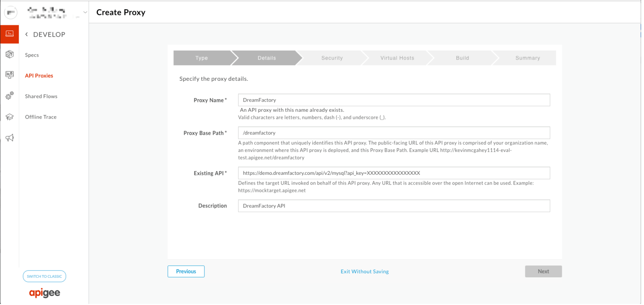The width and height of the screenshot is (644, 305).
Task: Open the Publish cube icon in sidebar
Action: 10,55
